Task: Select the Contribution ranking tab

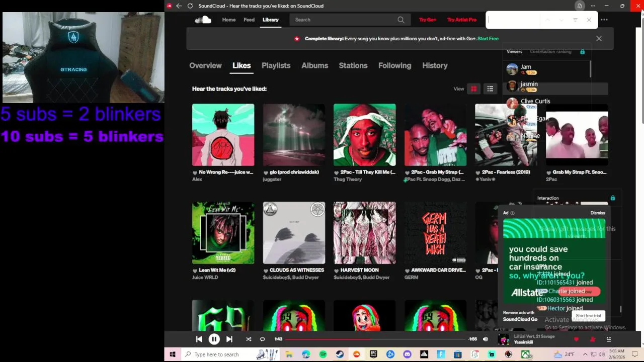Action: pyautogui.click(x=550, y=52)
